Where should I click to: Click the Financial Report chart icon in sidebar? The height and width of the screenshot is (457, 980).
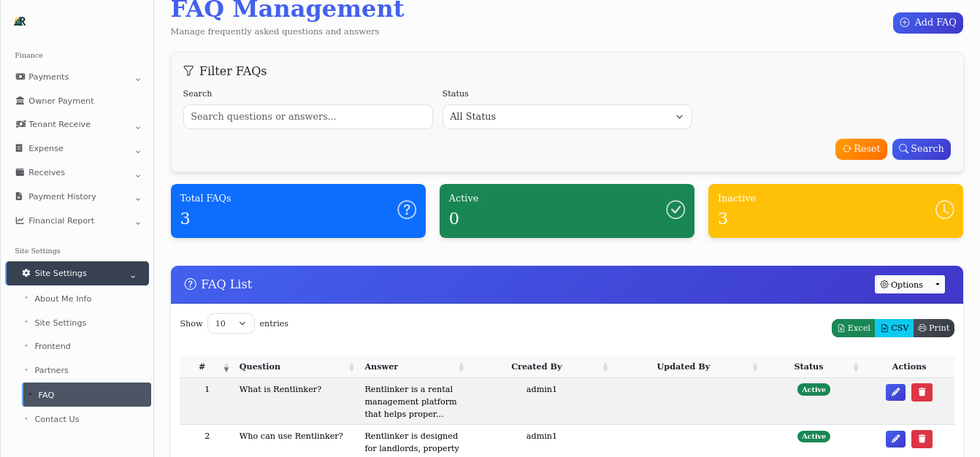[x=20, y=220]
